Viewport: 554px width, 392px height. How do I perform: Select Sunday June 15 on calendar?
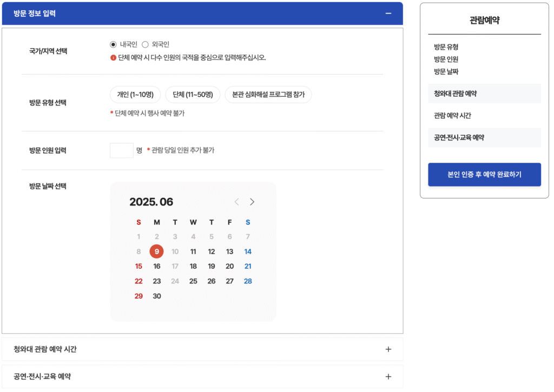(138, 266)
